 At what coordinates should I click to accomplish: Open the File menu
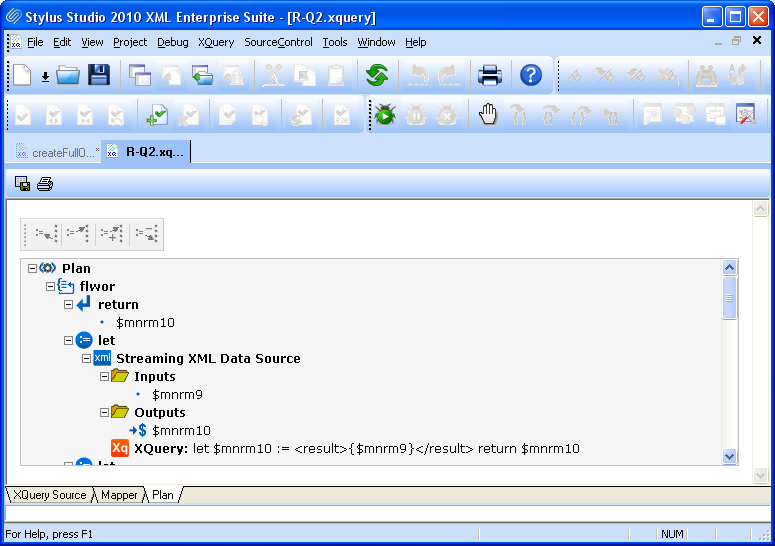click(35, 42)
